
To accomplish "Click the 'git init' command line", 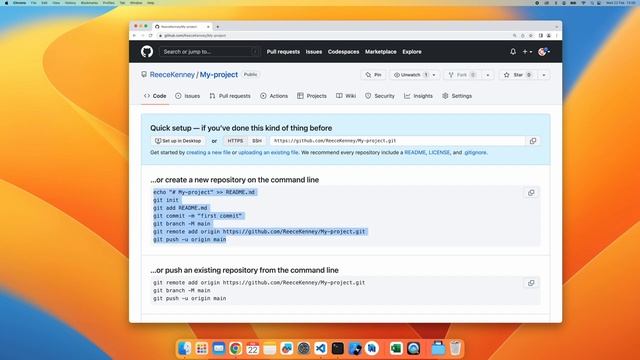I will [166, 200].
